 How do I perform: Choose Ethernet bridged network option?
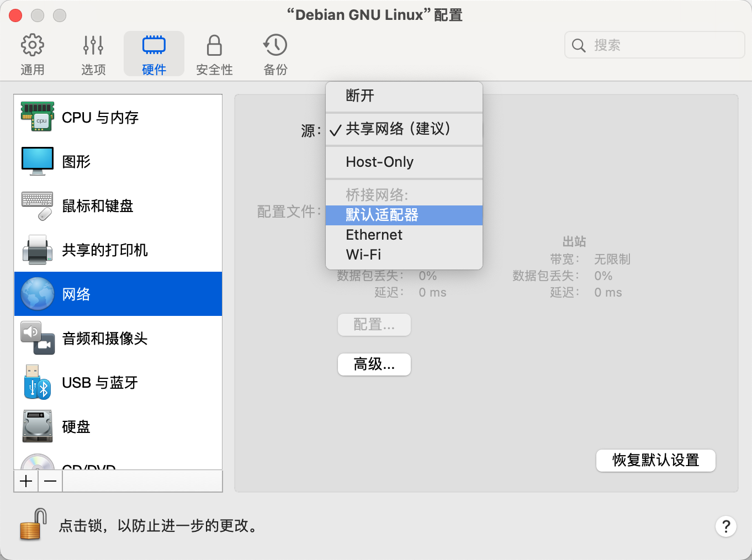404,235
